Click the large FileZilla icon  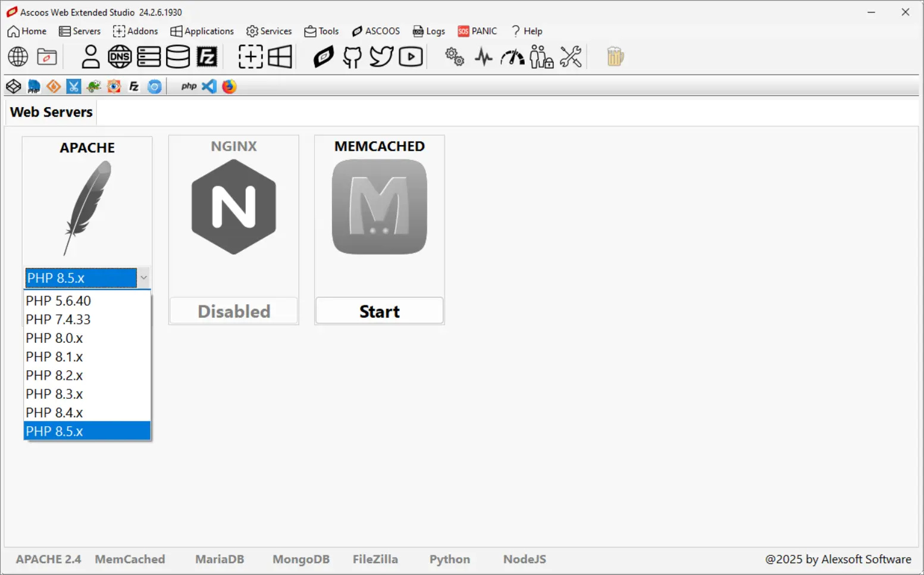click(x=207, y=57)
